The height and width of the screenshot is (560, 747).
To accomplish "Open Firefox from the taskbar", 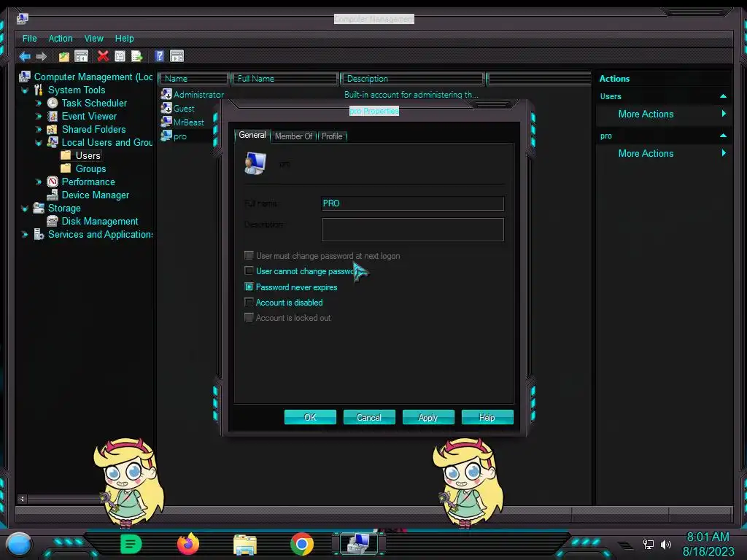I will coord(188,544).
